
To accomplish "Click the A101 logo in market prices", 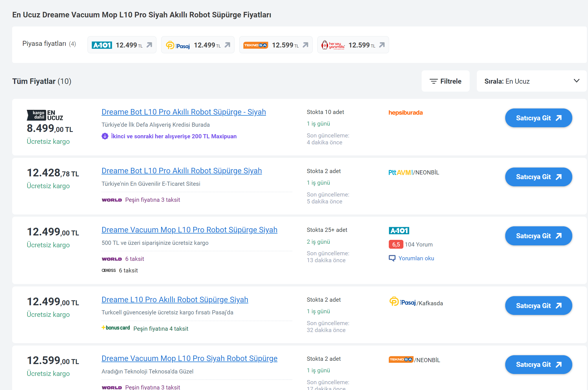I will click(102, 45).
